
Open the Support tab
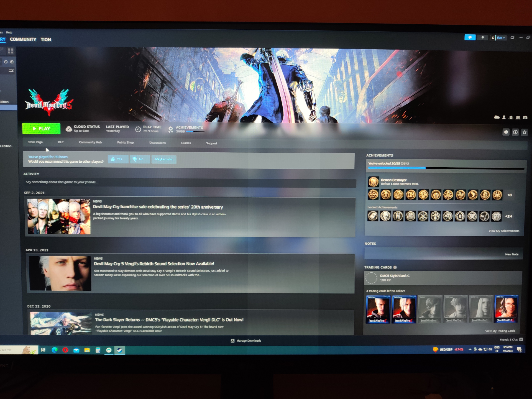(211, 143)
